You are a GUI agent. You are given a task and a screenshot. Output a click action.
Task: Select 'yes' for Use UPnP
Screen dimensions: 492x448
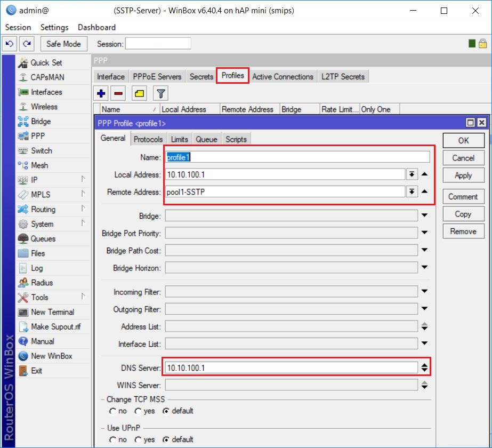pyautogui.click(x=138, y=439)
